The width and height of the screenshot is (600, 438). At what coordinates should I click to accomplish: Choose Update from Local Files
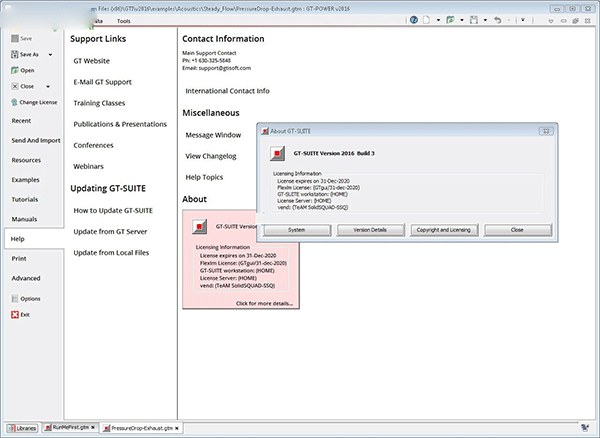tap(111, 252)
